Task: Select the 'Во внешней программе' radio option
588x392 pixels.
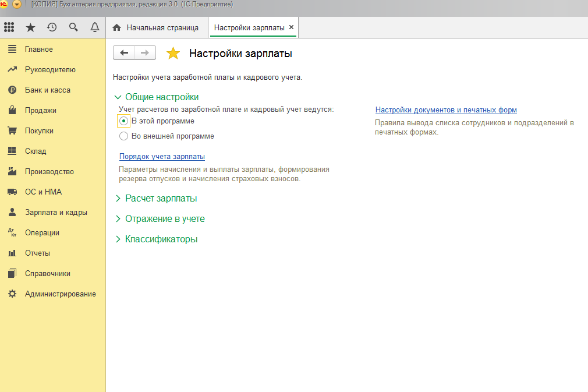Action: 123,136
